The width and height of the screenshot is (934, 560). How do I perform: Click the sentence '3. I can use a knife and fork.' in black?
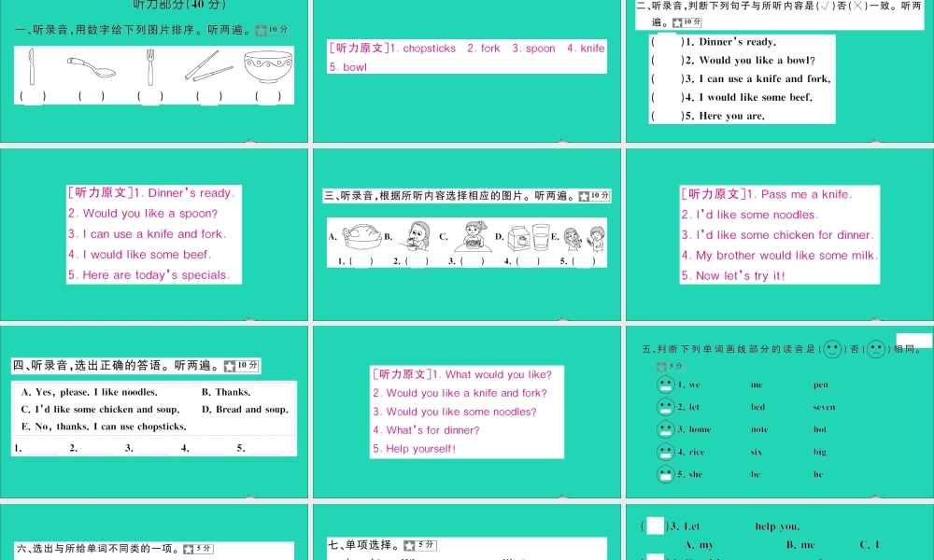click(x=757, y=78)
